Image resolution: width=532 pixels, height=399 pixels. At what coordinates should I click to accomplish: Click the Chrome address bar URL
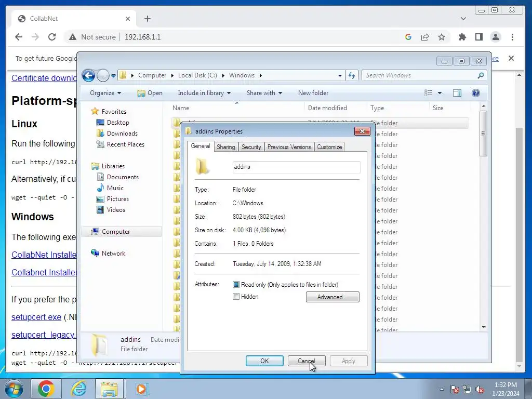pos(142,37)
